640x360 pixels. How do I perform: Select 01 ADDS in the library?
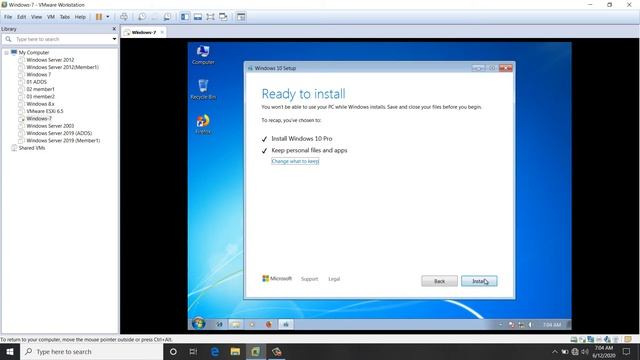pos(36,82)
